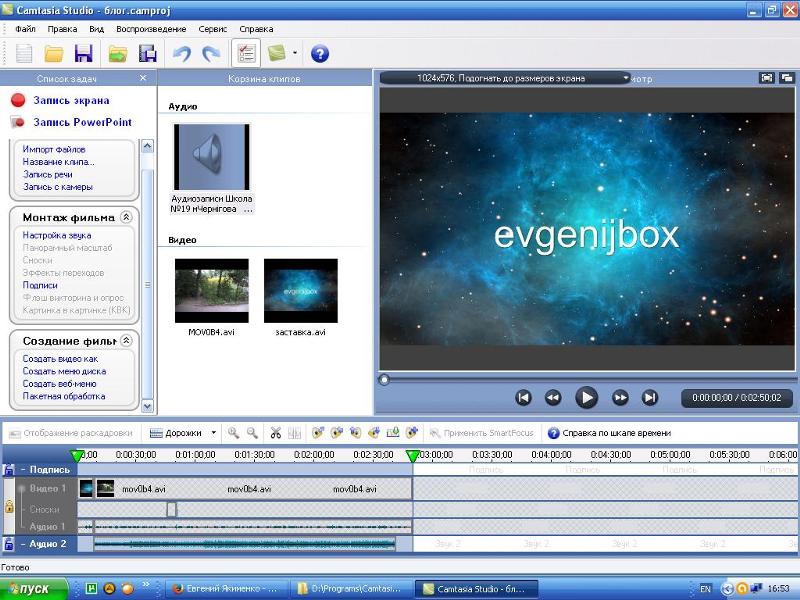
Task: Open the timeline help question icon
Action: (x=553, y=433)
